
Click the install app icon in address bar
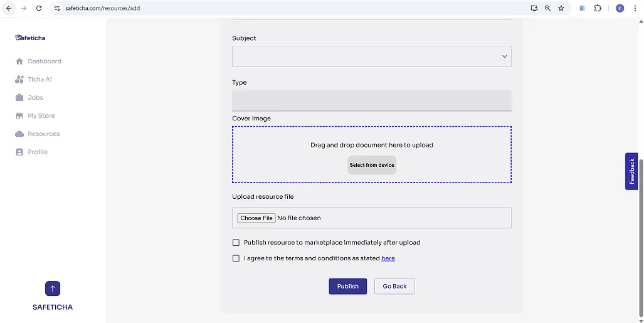(534, 8)
